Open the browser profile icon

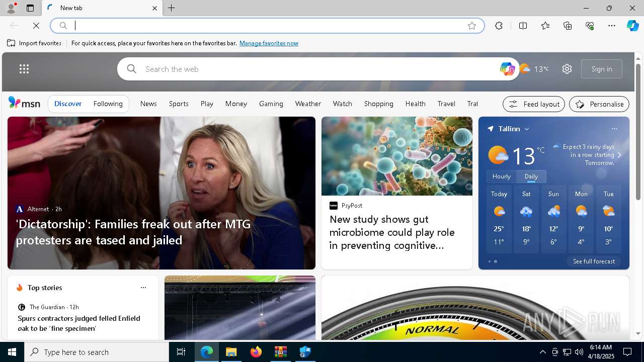pyautogui.click(x=11, y=8)
